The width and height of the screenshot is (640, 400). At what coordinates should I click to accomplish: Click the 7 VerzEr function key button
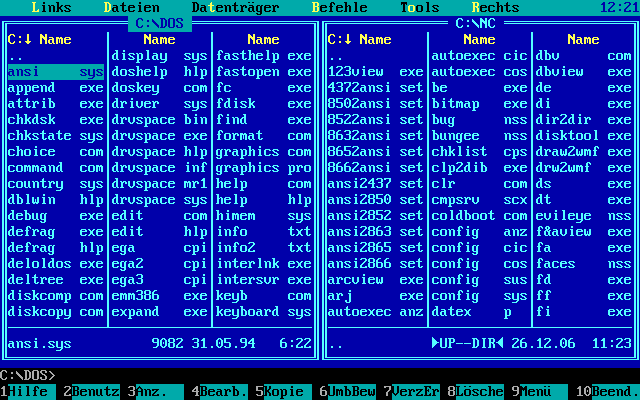412,392
